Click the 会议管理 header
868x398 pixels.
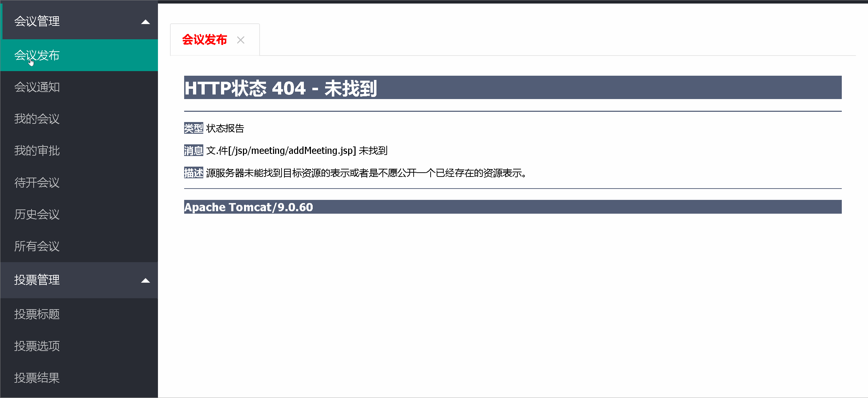(36, 21)
